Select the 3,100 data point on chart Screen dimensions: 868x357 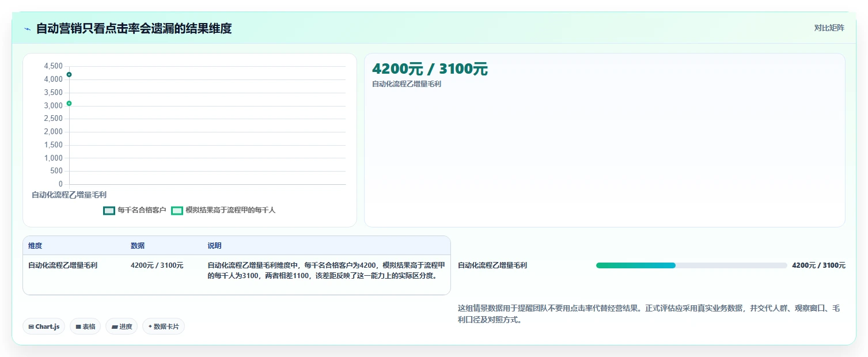point(69,103)
